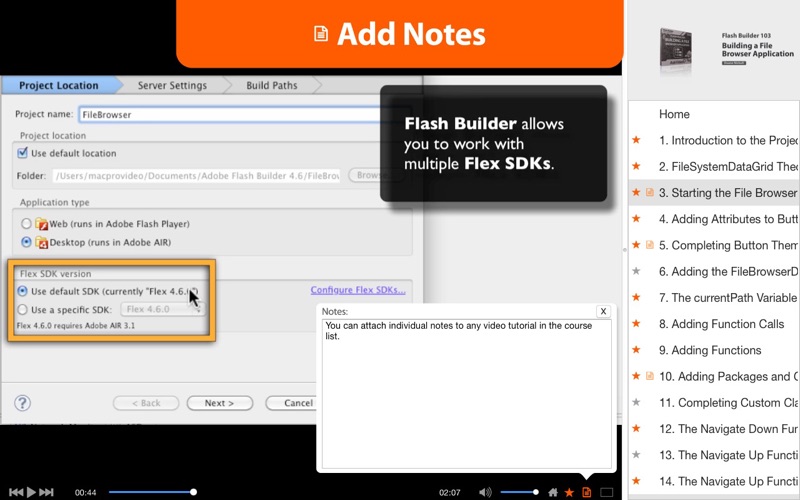Open lesson 12. The Navigate Down Function
The width and height of the screenshot is (800, 500).
729,429
